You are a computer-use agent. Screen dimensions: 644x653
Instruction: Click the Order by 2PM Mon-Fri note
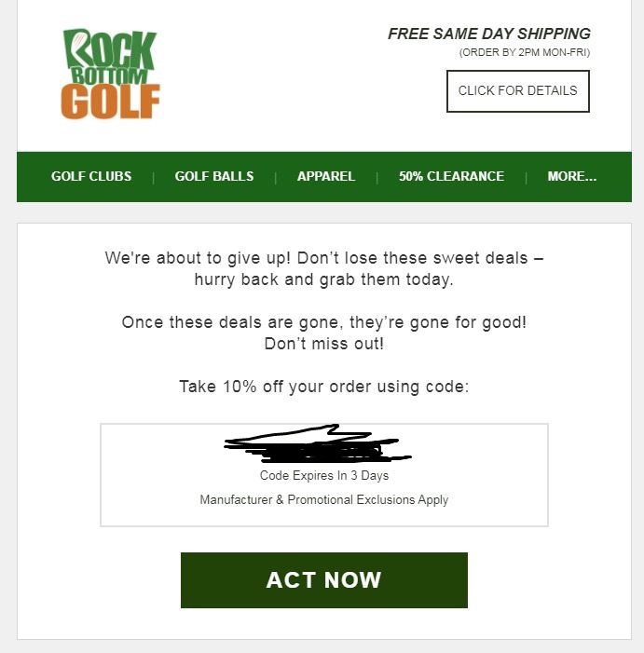(x=524, y=52)
